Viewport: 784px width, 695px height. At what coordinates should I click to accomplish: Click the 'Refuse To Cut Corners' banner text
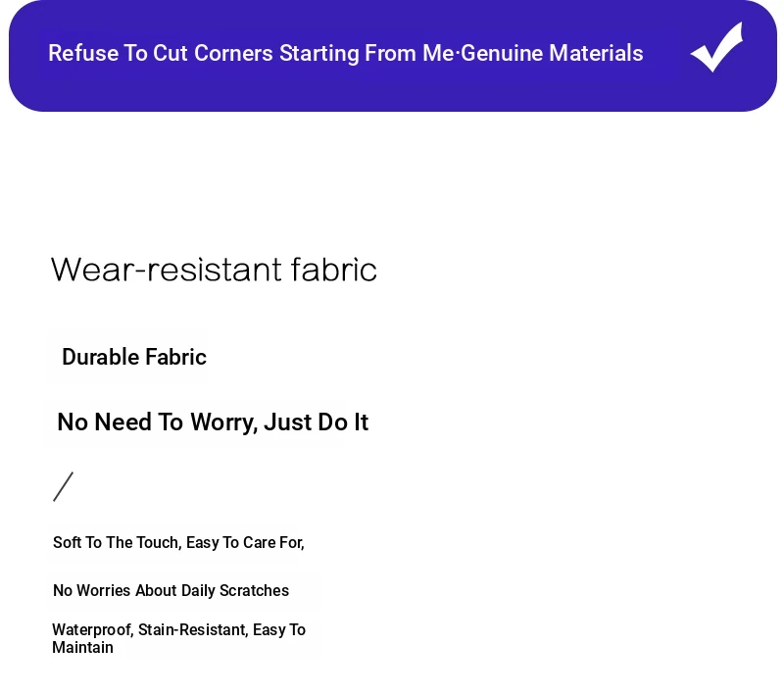(x=161, y=54)
